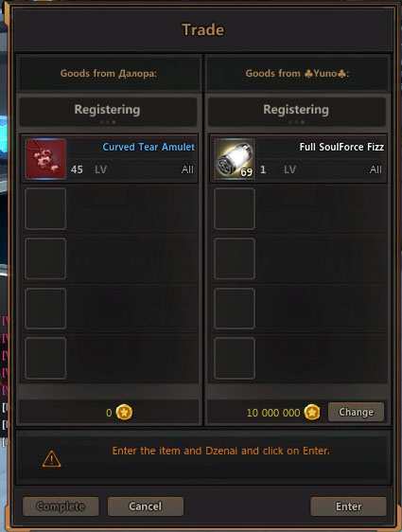
Task: Click the gold coin icon under Далора's goods
Action: (x=124, y=412)
